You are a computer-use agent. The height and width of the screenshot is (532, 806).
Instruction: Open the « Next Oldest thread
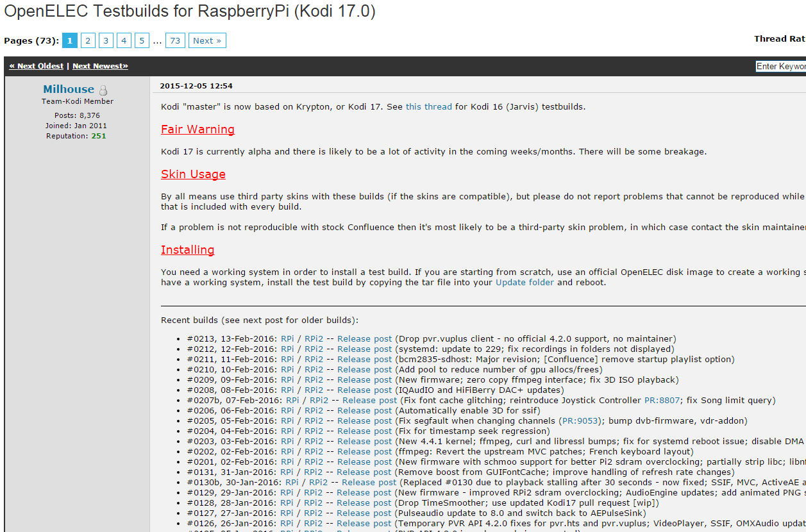37,66
